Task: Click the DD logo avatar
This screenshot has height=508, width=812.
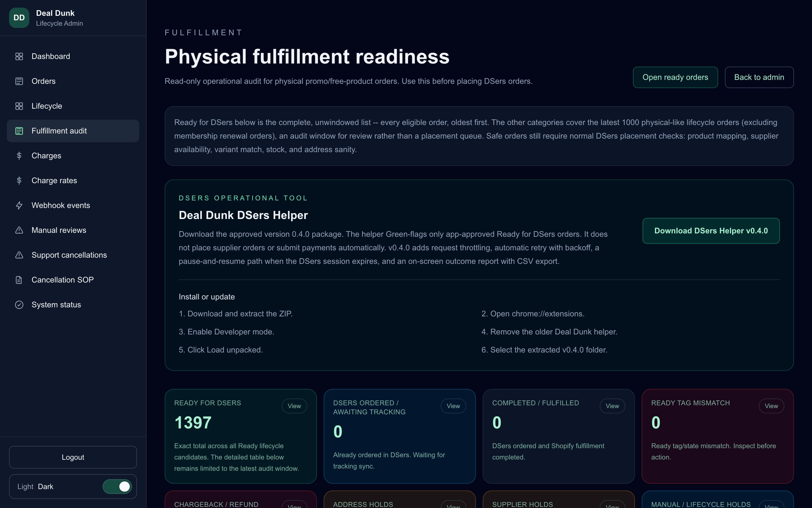Action: (x=19, y=18)
